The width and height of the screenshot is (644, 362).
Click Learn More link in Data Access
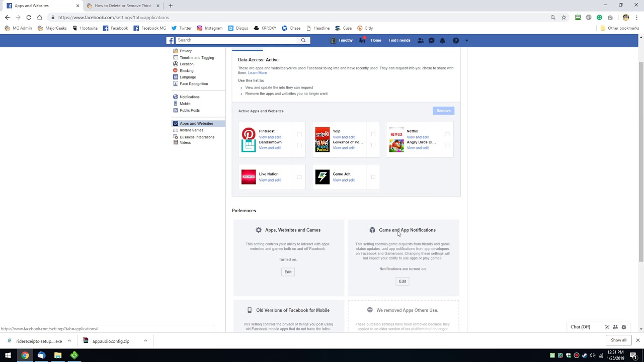coord(257,73)
